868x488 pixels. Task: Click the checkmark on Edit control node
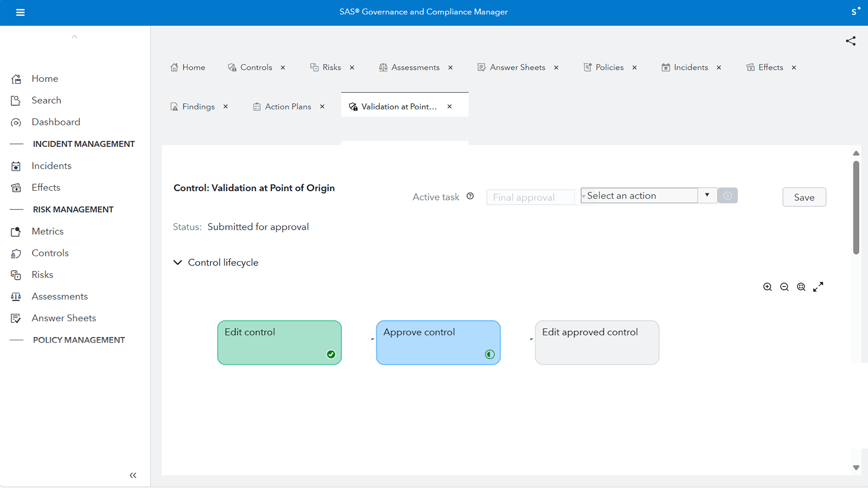tap(331, 354)
